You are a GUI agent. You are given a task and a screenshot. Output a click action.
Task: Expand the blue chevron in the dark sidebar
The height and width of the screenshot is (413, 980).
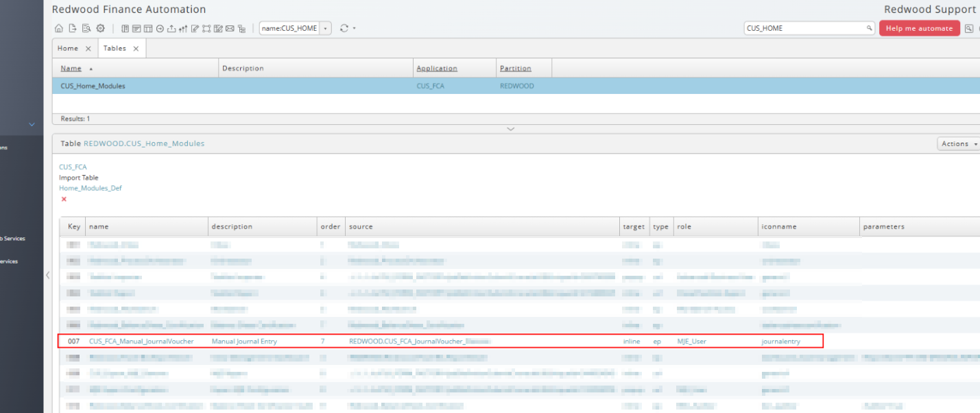[31, 124]
